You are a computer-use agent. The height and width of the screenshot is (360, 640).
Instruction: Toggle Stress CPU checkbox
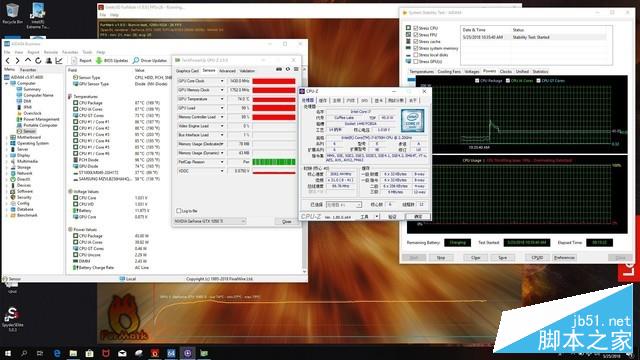tap(416, 28)
